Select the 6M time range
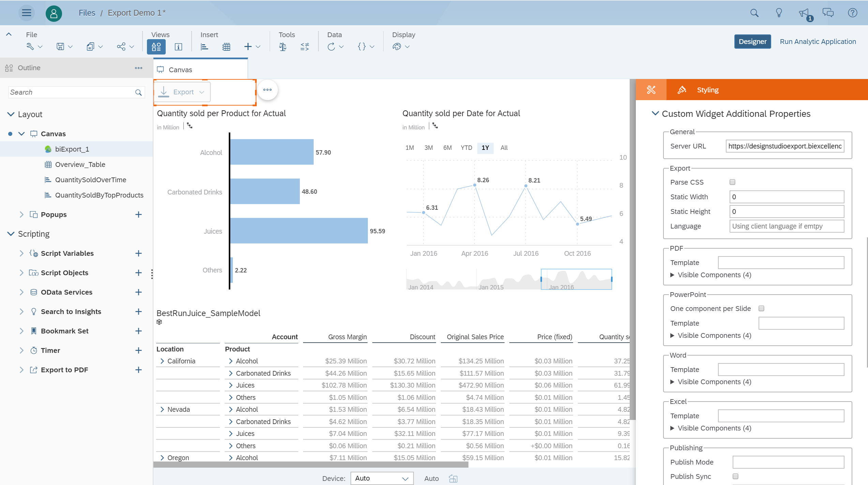Viewport: 868px width, 485px height. point(447,148)
